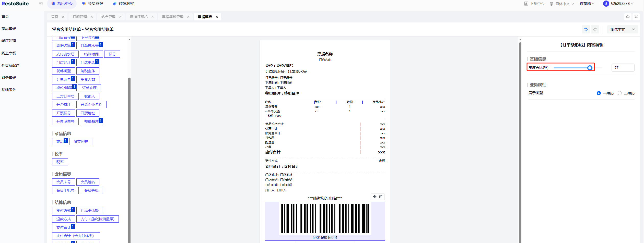The width and height of the screenshot is (644, 243).
Task: Add the 订单来源 field
Action: click(89, 88)
